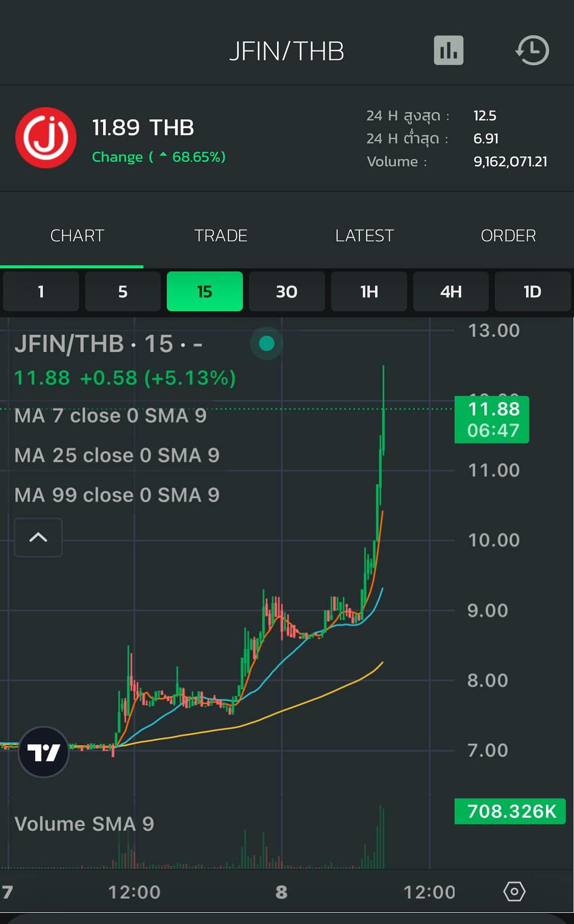Click the MA 99 close indicator label
The image size is (574, 924).
click(x=116, y=495)
